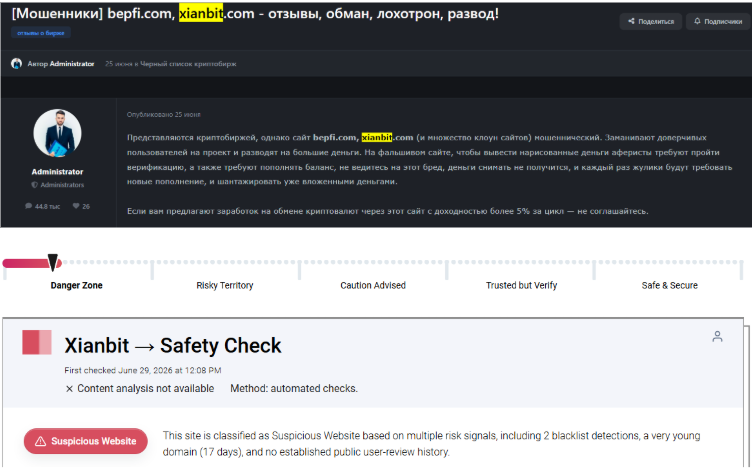Click the red Xianbit rating square
Image resolution: width=752 pixels, height=473 pixels.
pyautogui.click(x=37, y=342)
